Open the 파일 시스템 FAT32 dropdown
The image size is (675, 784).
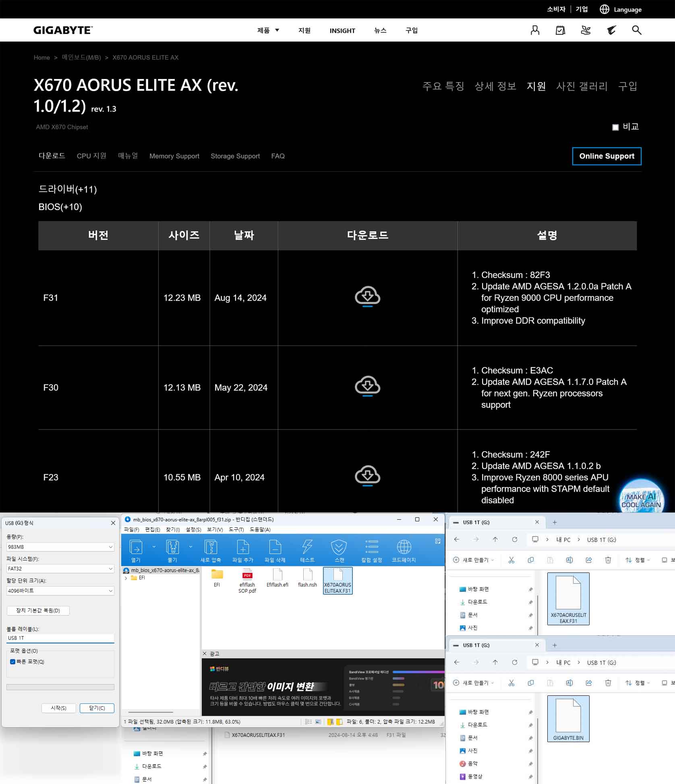coord(60,568)
